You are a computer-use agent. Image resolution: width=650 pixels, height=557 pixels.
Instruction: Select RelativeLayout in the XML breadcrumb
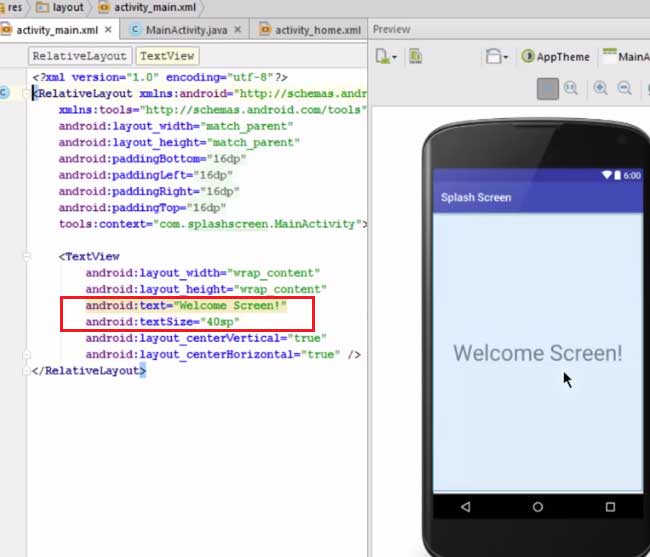coord(80,56)
